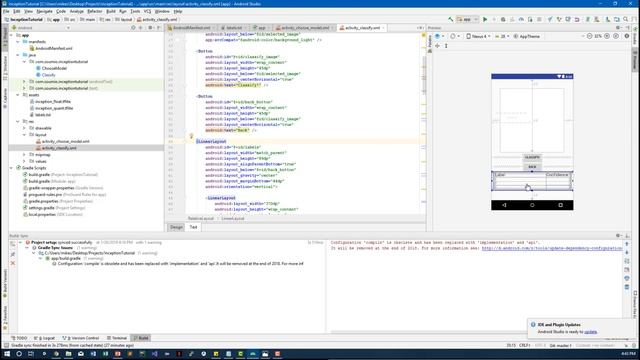Collapse the manifests folder
640x360 pixels.
[x=18, y=42]
